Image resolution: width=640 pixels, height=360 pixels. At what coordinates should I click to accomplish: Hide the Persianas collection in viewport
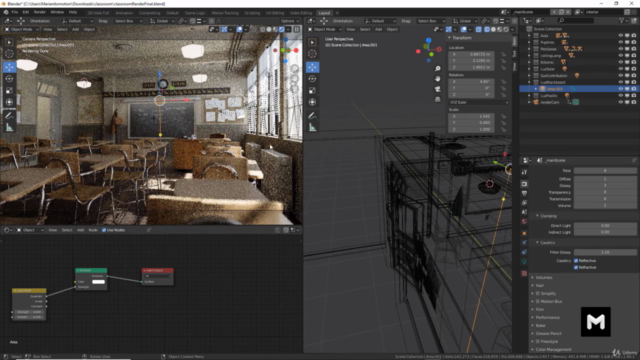tap(620, 49)
